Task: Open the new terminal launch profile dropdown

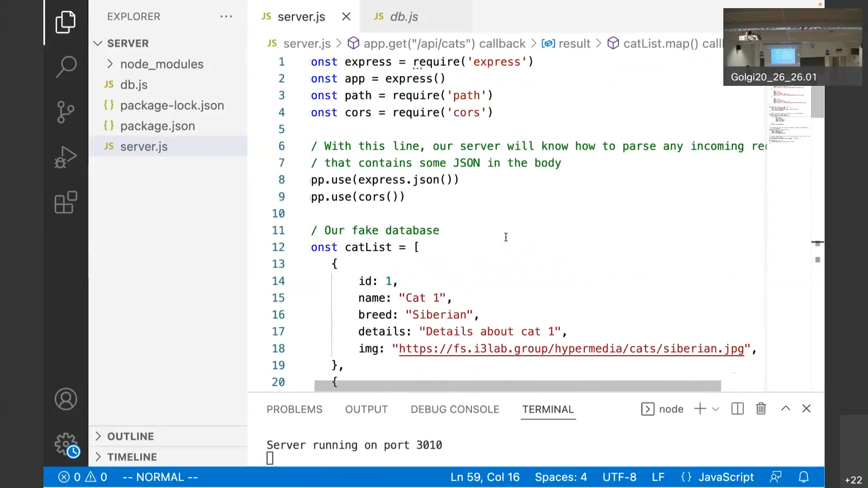Action: coord(716,409)
